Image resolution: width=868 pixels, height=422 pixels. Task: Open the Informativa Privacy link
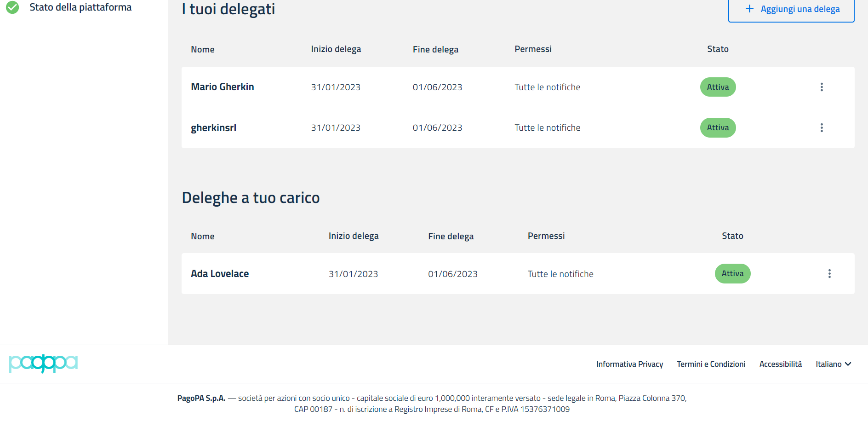coord(629,364)
